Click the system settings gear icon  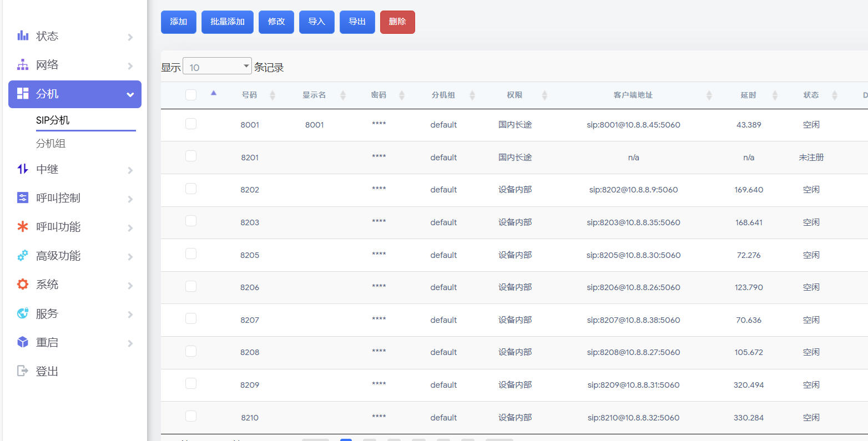(x=23, y=285)
